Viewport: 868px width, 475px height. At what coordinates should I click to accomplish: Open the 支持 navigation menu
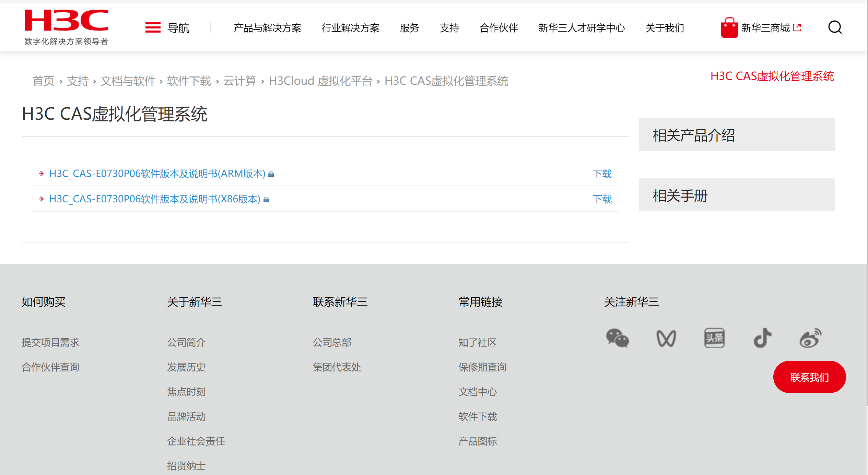coord(449,28)
